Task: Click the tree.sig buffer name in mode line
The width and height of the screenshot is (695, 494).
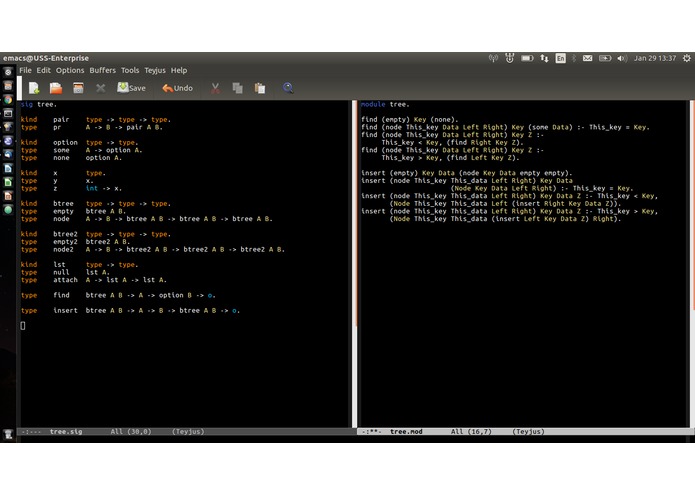Action: 66,432
